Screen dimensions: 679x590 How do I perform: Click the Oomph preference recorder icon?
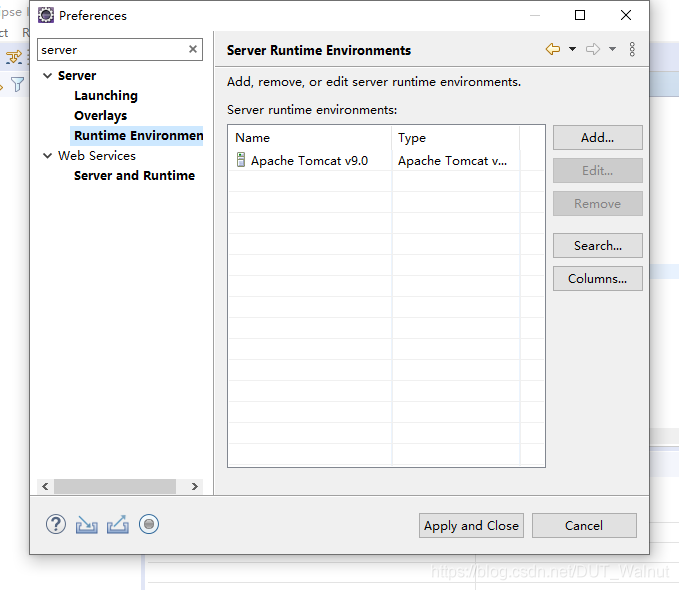[x=149, y=524]
